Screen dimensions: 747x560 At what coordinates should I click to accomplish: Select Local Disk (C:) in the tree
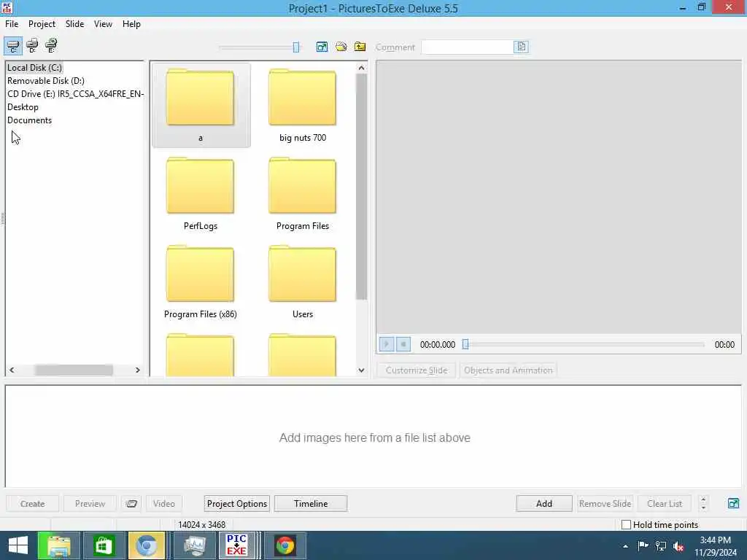(x=34, y=68)
